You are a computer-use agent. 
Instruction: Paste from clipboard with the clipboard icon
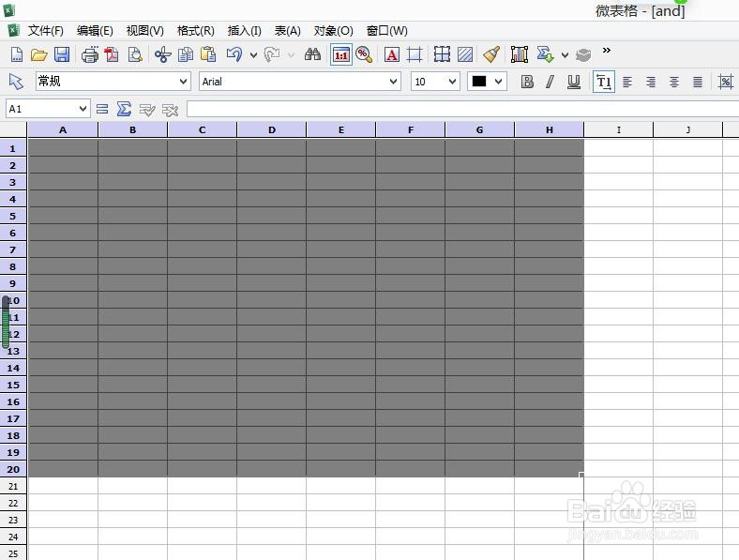point(208,54)
